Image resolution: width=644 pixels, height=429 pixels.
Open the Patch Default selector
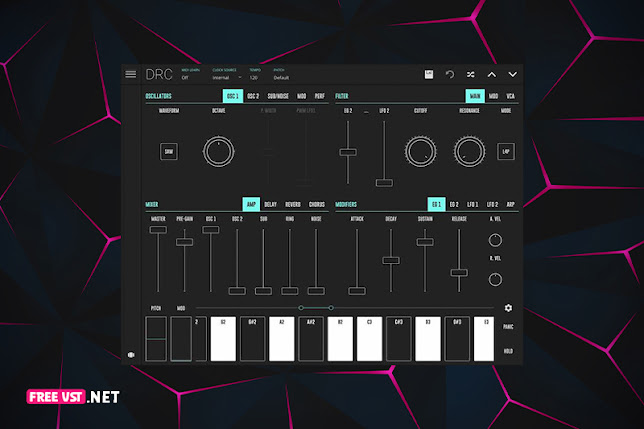point(281,78)
